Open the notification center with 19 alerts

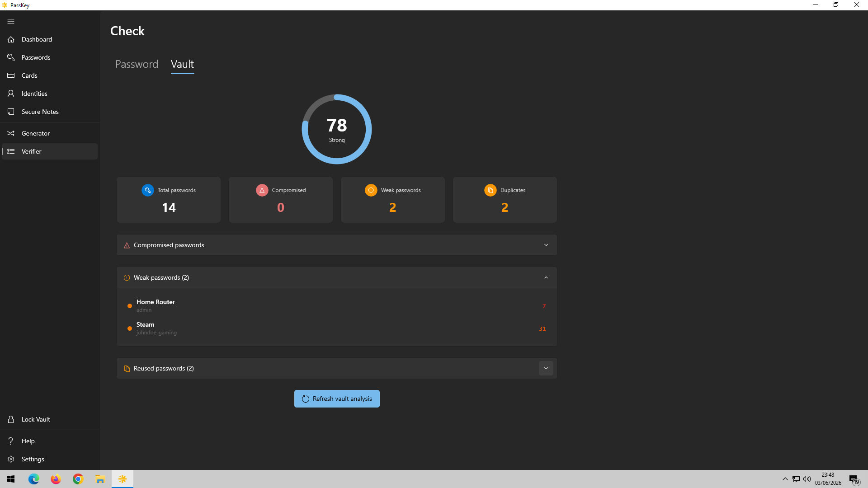(854, 479)
